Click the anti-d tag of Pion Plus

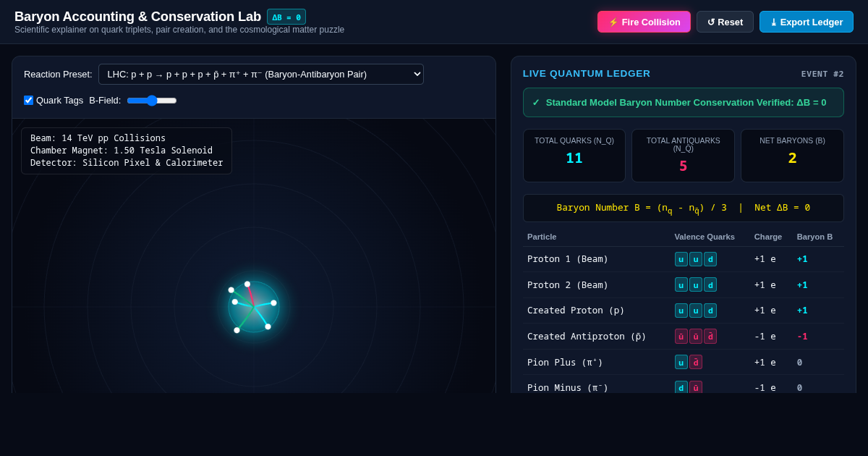[x=696, y=362]
